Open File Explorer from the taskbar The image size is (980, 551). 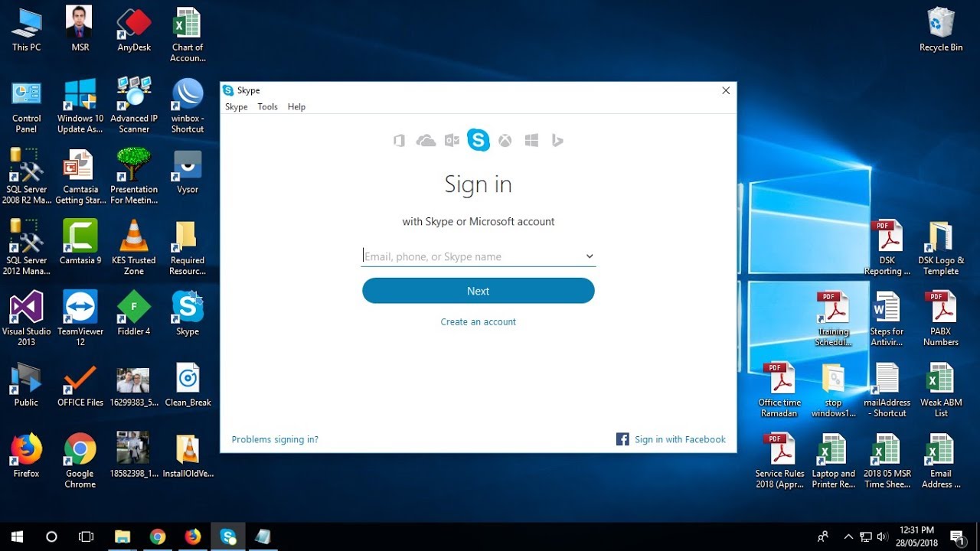click(122, 536)
